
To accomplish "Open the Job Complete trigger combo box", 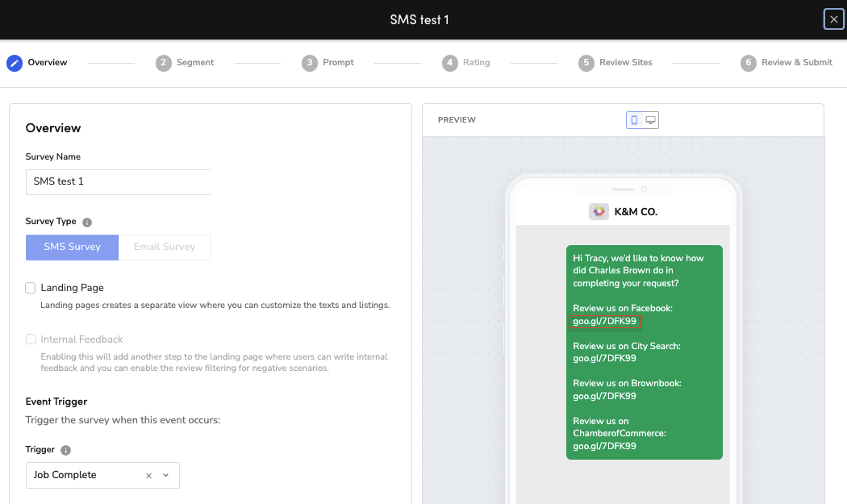I will click(102, 475).
